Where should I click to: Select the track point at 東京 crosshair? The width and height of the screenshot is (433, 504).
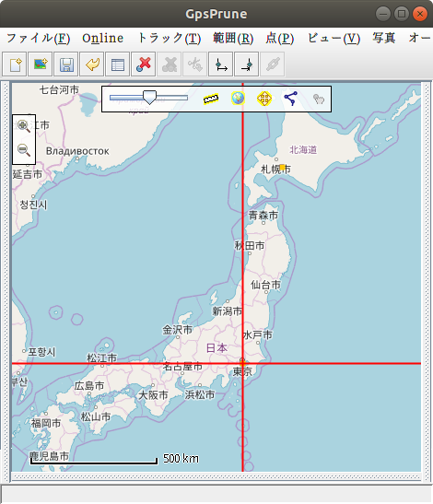[x=242, y=363]
